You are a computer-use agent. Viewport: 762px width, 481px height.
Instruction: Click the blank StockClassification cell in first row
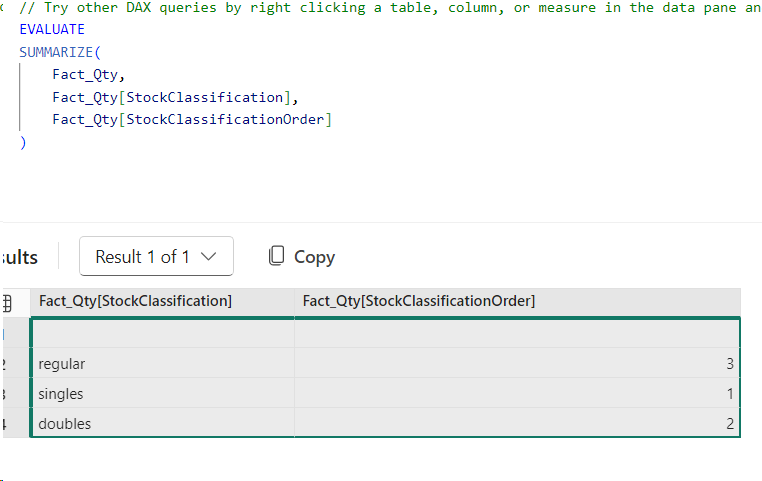(162, 333)
